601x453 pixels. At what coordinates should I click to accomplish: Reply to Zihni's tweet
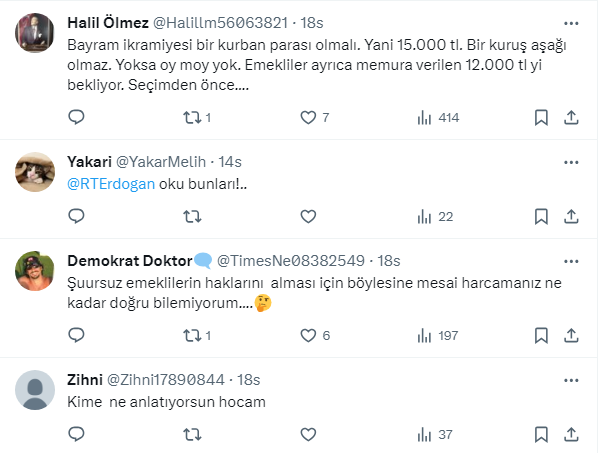click(76, 434)
